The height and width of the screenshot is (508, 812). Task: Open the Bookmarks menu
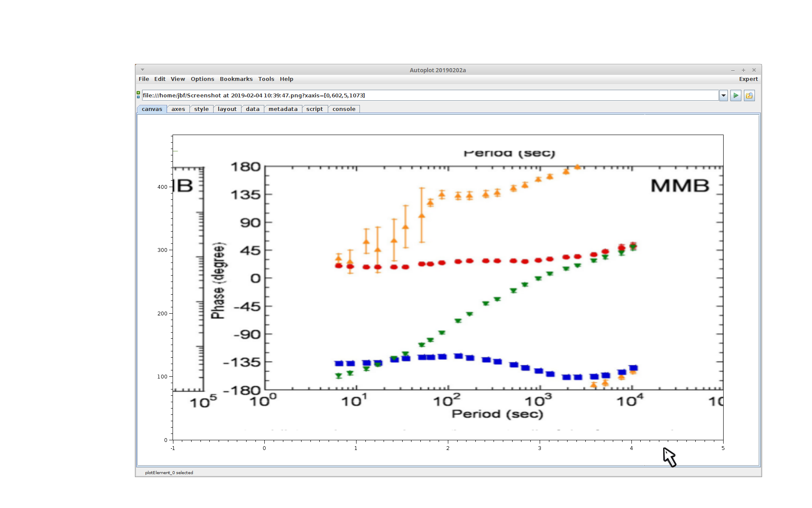tap(236, 79)
